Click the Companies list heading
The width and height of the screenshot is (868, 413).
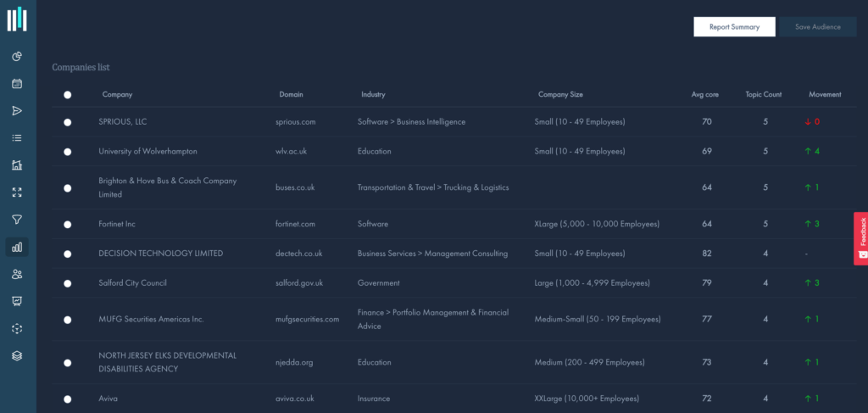tap(81, 67)
